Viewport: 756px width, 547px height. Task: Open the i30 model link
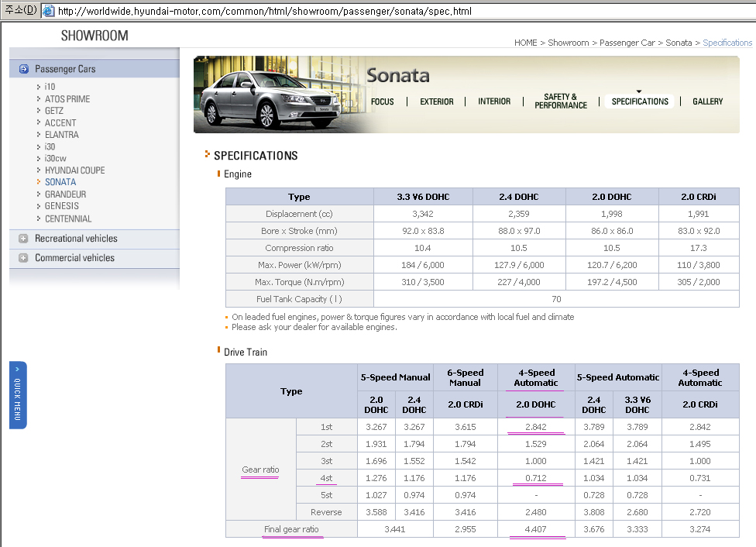click(x=50, y=146)
